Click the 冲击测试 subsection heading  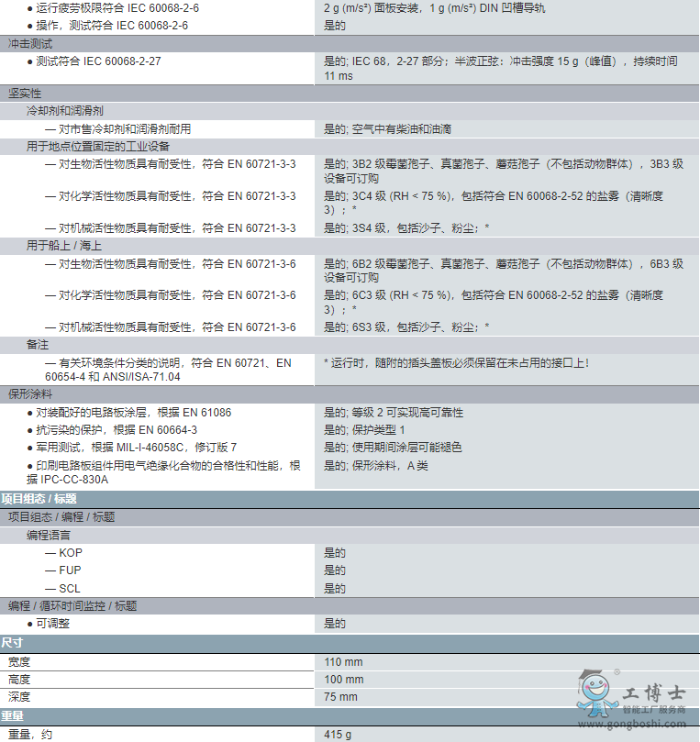pos(31,43)
